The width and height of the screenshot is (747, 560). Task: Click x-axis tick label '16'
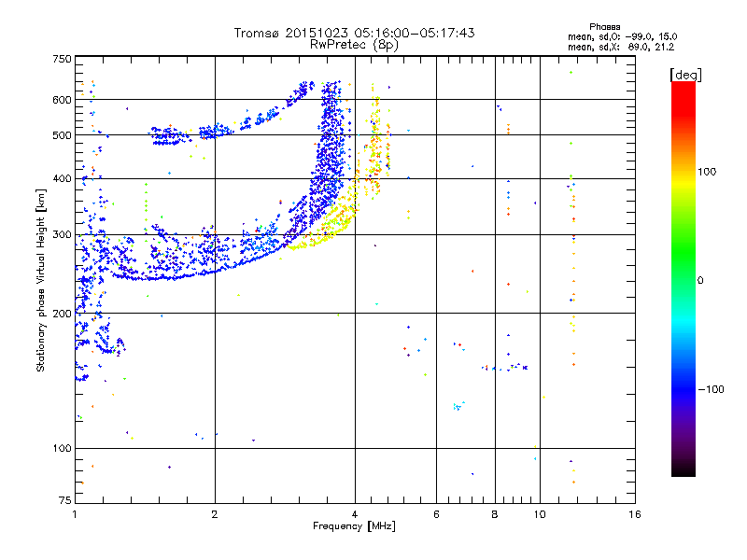click(x=635, y=514)
